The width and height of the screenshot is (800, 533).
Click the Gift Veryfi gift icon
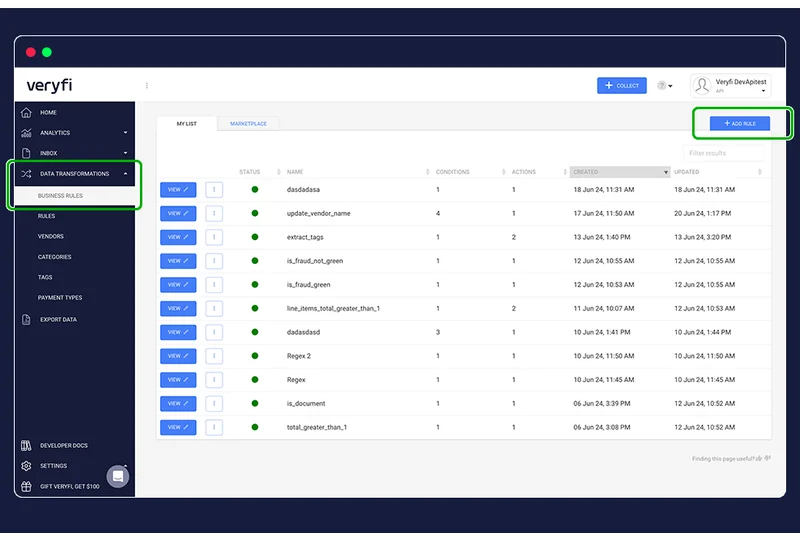26,486
